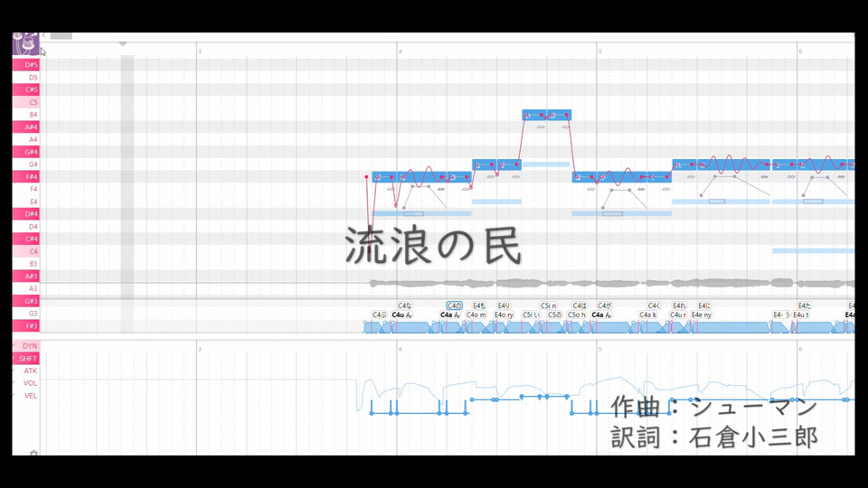
Task: Click the G#3 piano key
Action: pos(26,301)
